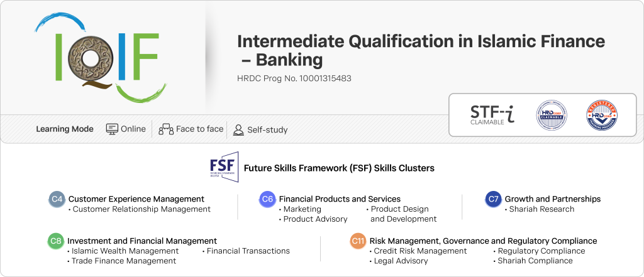Click Risk Management, Governance cluster heading
Viewport: 644px width, 277px height.
[483, 241]
